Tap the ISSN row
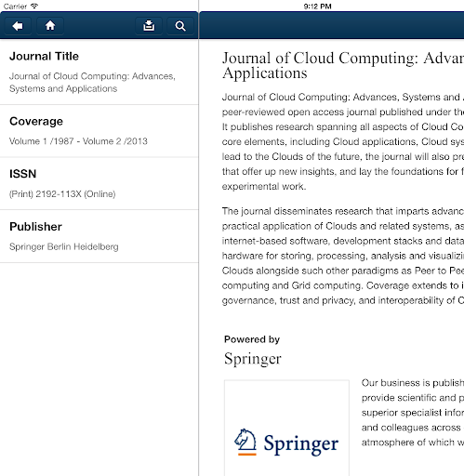This screenshot has width=464, height=476. 99,184
